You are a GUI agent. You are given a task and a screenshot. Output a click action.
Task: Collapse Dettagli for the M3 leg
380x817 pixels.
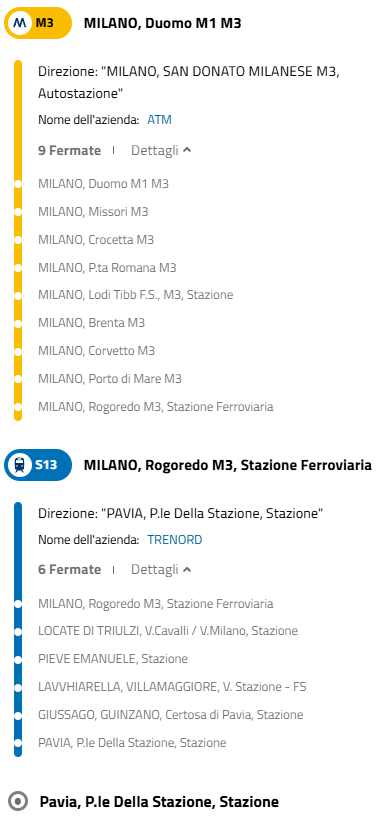(161, 151)
